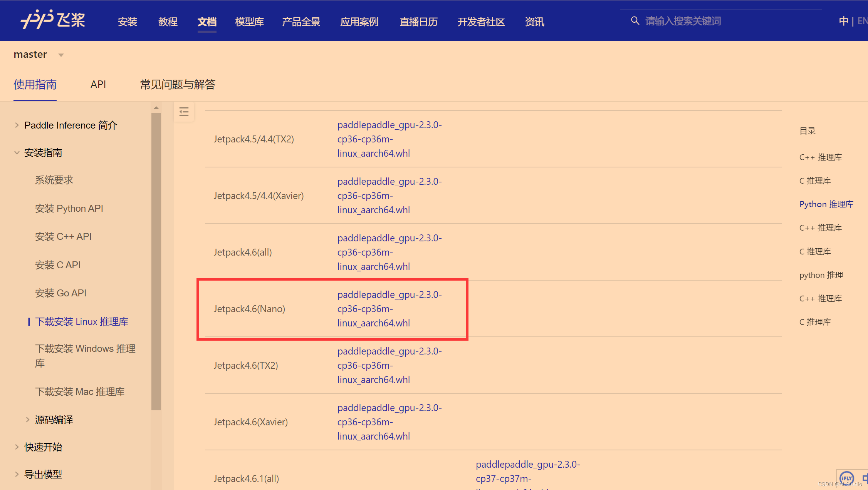
Task: Jump to Python 推理库 in 目录
Action: point(826,204)
